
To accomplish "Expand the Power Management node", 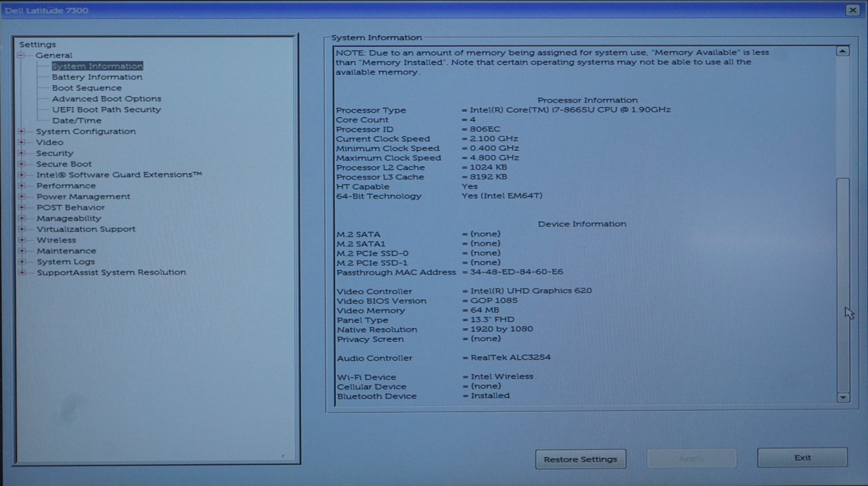I will click(21, 196).
